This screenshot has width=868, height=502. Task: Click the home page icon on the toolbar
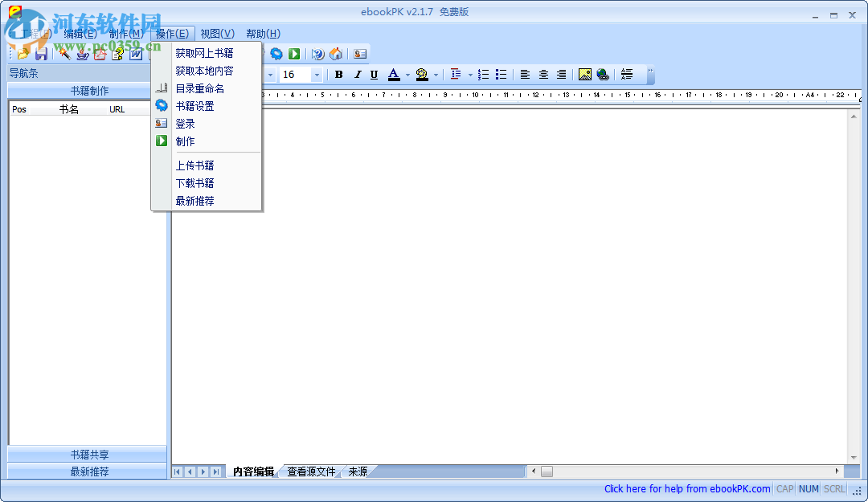tap(336, 54)
